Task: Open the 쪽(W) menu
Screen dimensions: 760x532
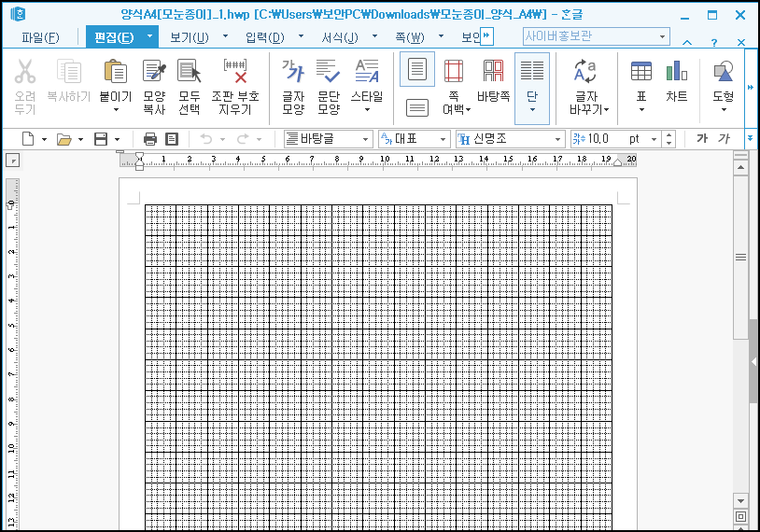Action: (410, 37)
